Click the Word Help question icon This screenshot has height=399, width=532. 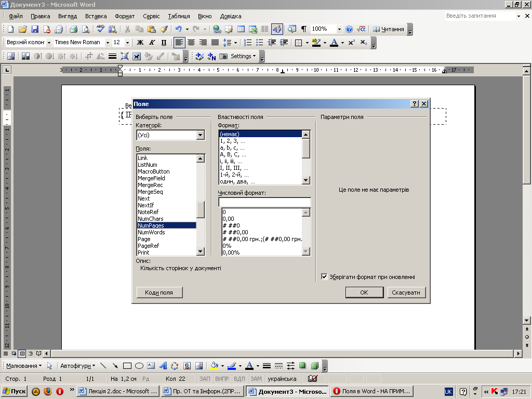pos(349,29)
